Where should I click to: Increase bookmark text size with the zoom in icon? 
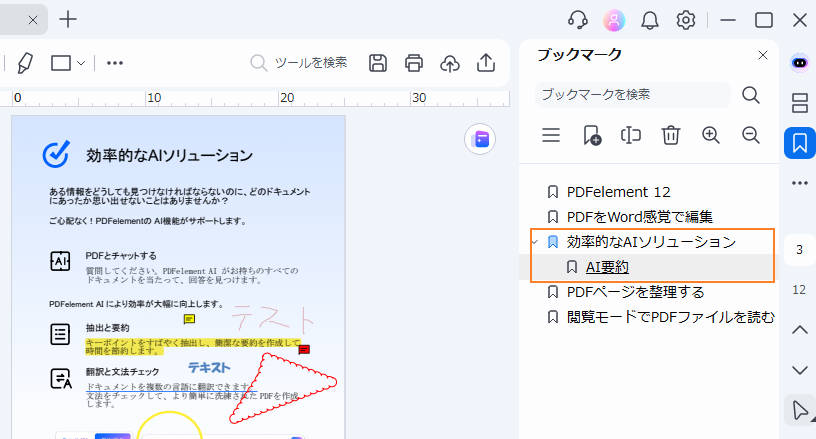pyautogui.click(x=710, y=135)
